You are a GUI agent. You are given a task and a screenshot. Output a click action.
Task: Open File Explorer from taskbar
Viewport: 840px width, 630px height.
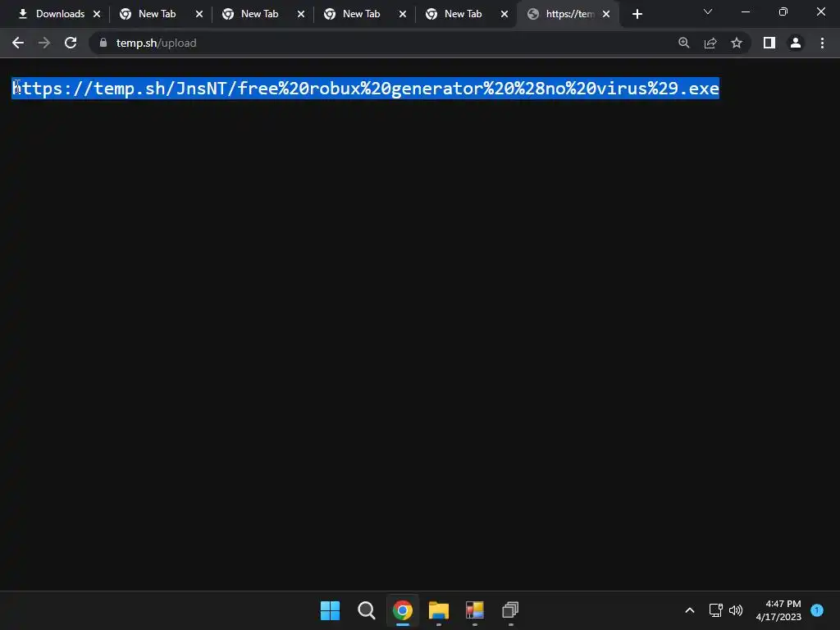(x=439, y=610)
